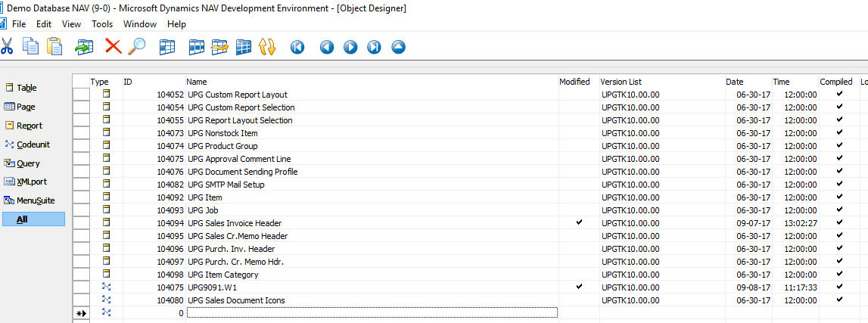Show Table objects in Object Designer

point(20,88)
